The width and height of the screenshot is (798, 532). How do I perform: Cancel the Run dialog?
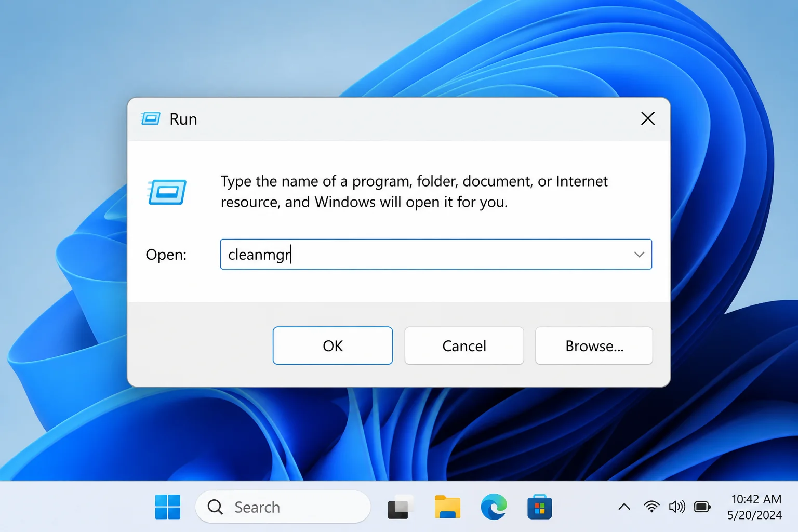[x=464, y=345]
